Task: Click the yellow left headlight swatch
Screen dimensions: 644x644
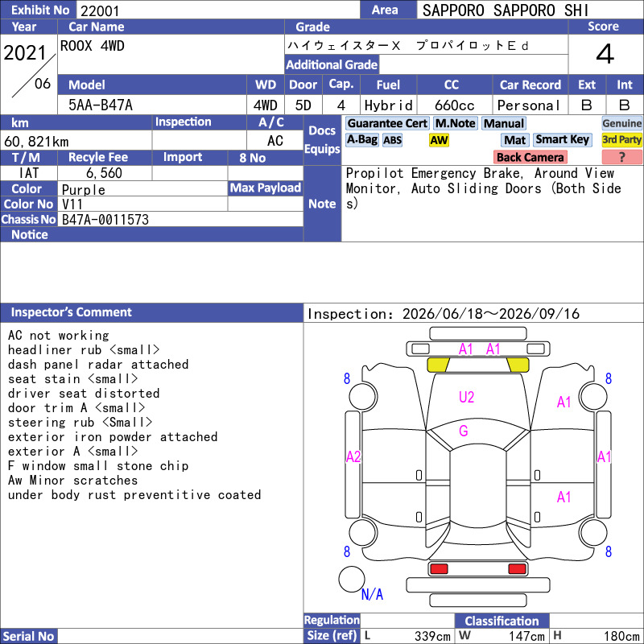Action: click(x=438, y=365)
